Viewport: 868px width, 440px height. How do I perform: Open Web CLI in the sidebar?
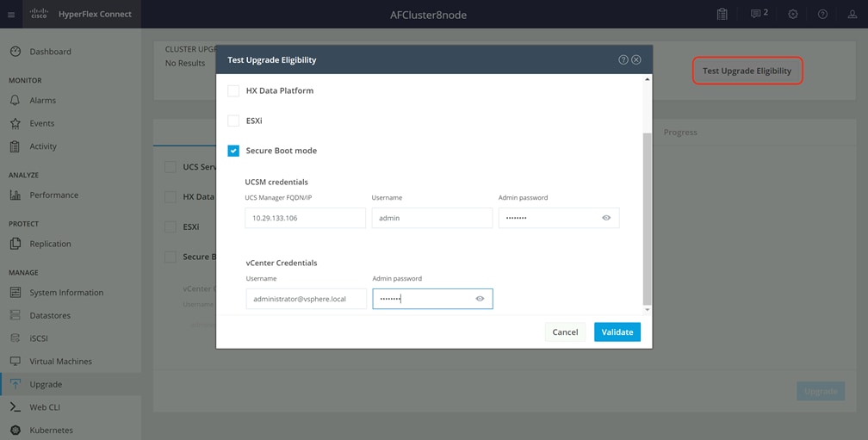(x=45, y=407)
